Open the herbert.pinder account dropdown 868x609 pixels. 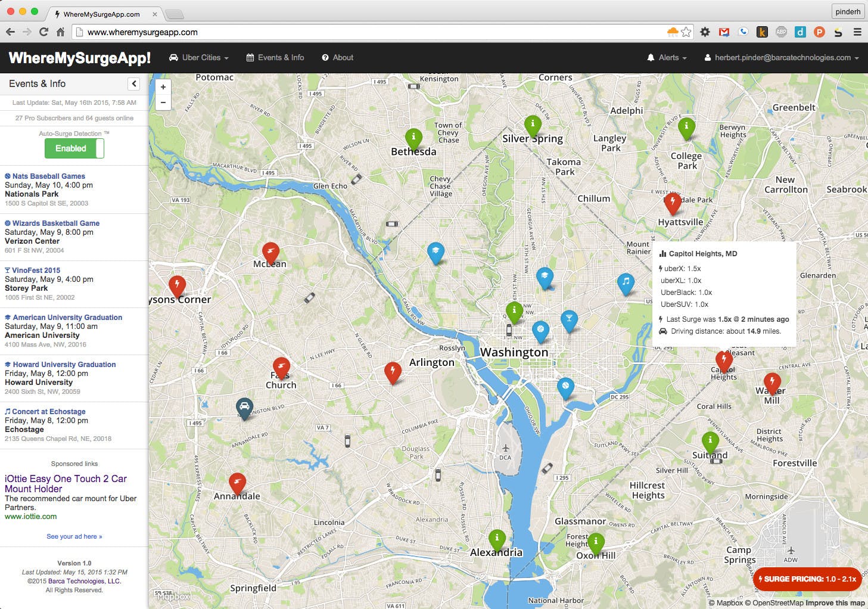(x=781, y=58)
